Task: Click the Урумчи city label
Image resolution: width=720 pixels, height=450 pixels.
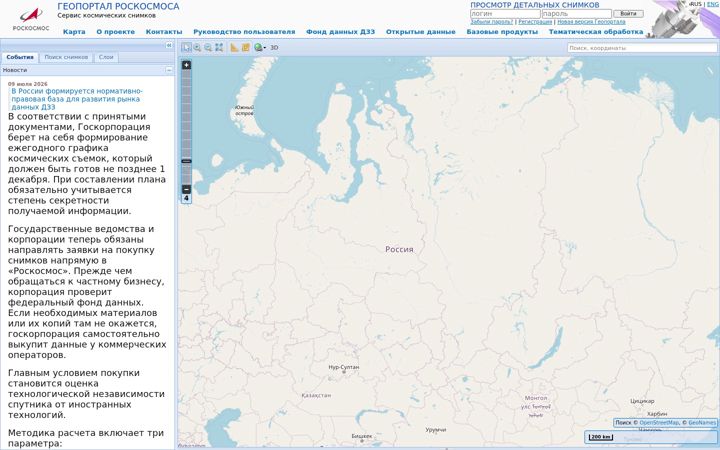Action: click(x=436, y=430)
